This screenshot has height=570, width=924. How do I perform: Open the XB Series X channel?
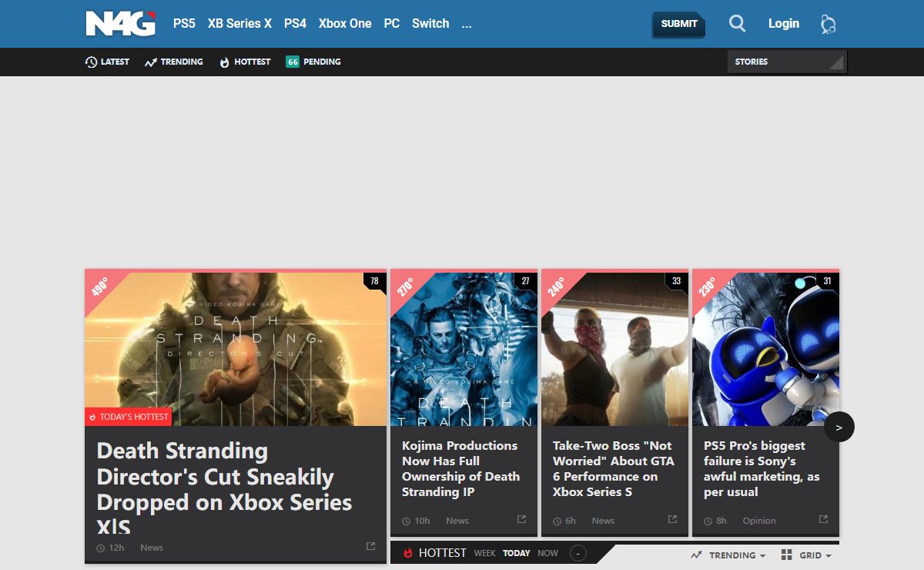pyautogui.click(x=239, y=23)
